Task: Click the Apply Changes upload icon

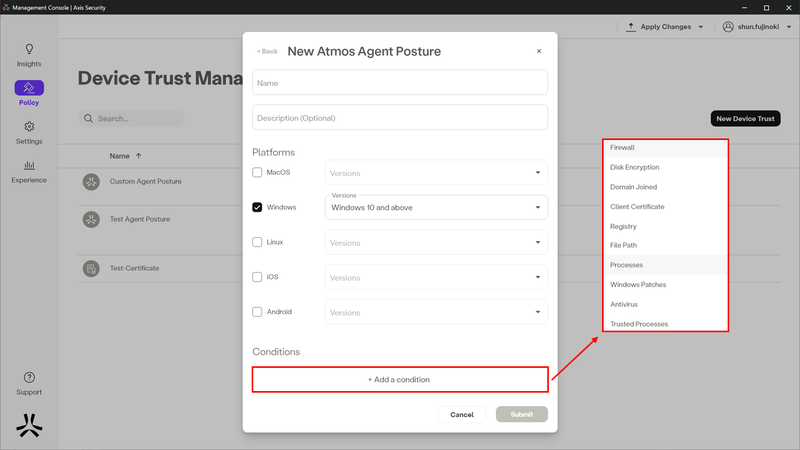Action: click(631, 27)
